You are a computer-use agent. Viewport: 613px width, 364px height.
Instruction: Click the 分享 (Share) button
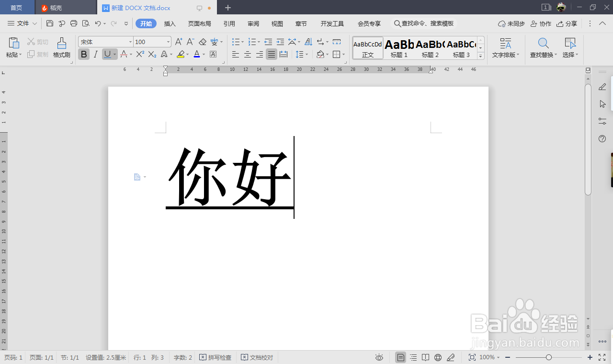click(567, 23)
